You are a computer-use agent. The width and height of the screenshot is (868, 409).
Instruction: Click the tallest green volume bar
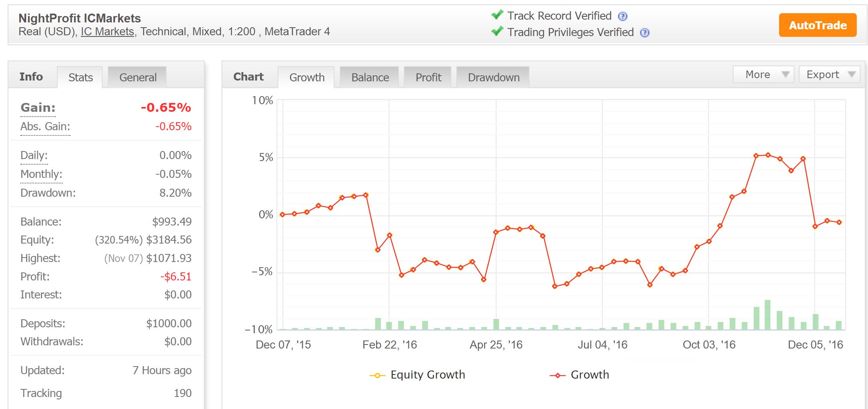tap(767, 315)
